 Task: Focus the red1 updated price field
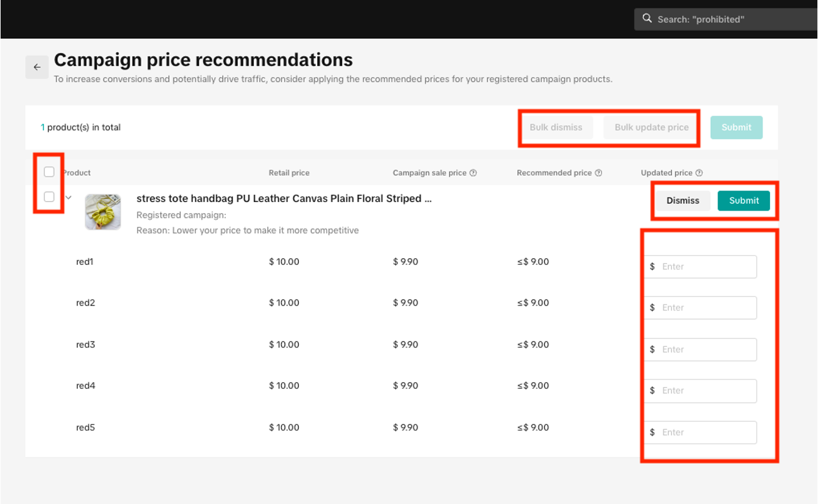tap(706, 267)
